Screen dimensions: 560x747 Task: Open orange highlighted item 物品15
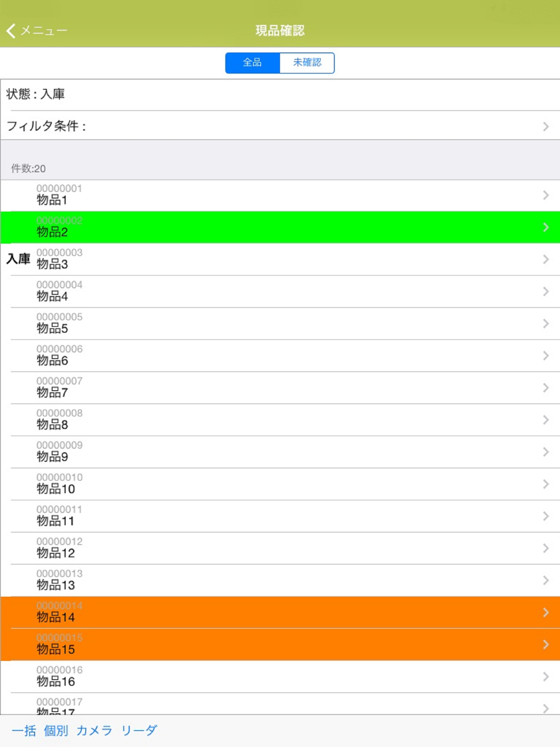coord(280,644)
